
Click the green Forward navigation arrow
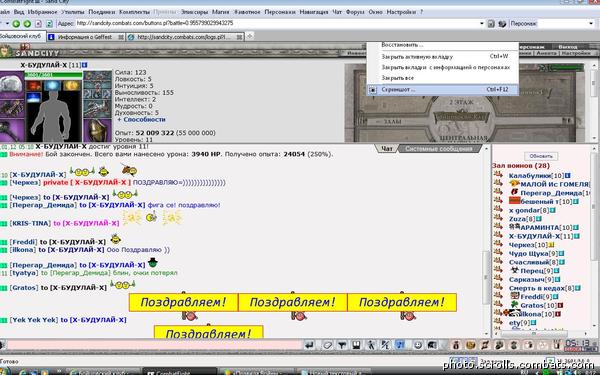pos(27,24)
